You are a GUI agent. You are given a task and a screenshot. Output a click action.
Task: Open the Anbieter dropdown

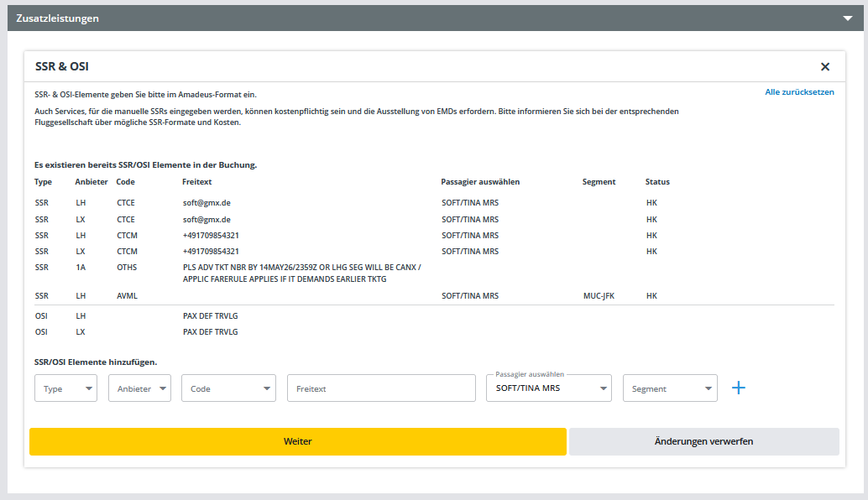click(x=139, y=388)
